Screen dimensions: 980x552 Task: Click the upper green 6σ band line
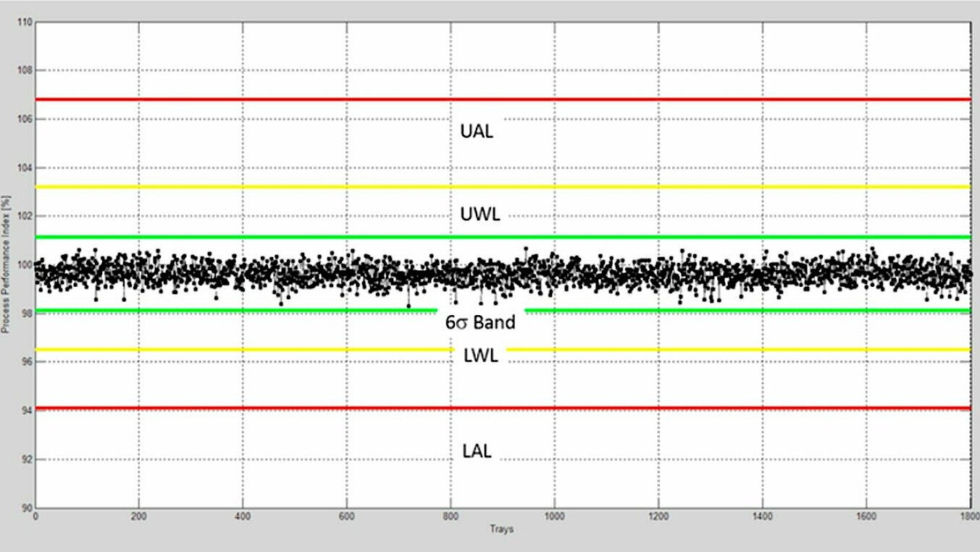290,237
